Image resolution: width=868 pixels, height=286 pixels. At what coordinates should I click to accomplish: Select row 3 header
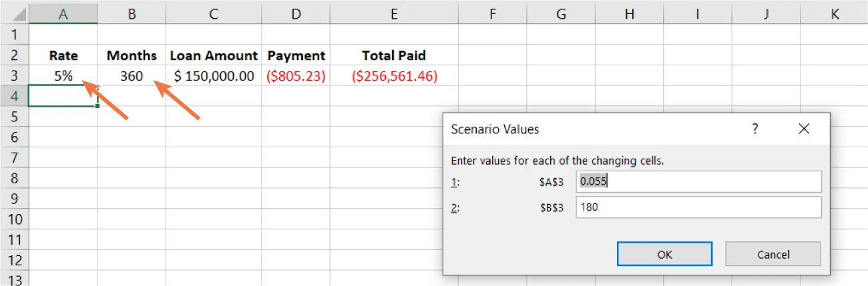point(14,76)
